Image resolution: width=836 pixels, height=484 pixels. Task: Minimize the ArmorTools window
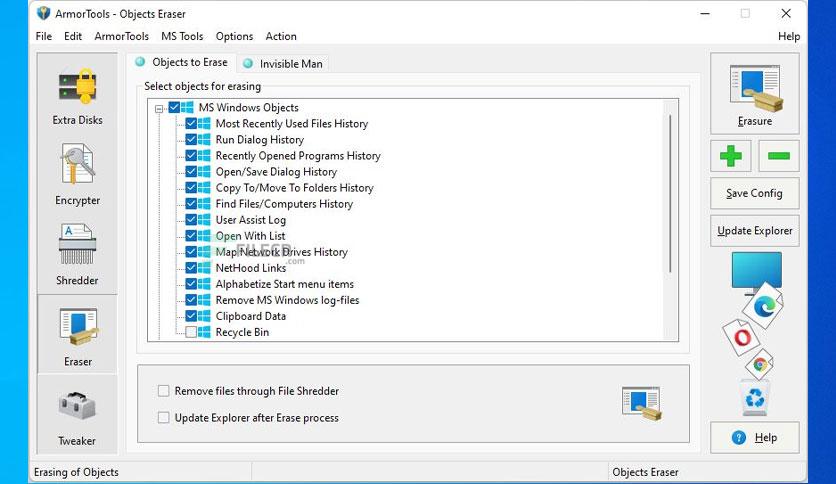(x=705, y=13)
